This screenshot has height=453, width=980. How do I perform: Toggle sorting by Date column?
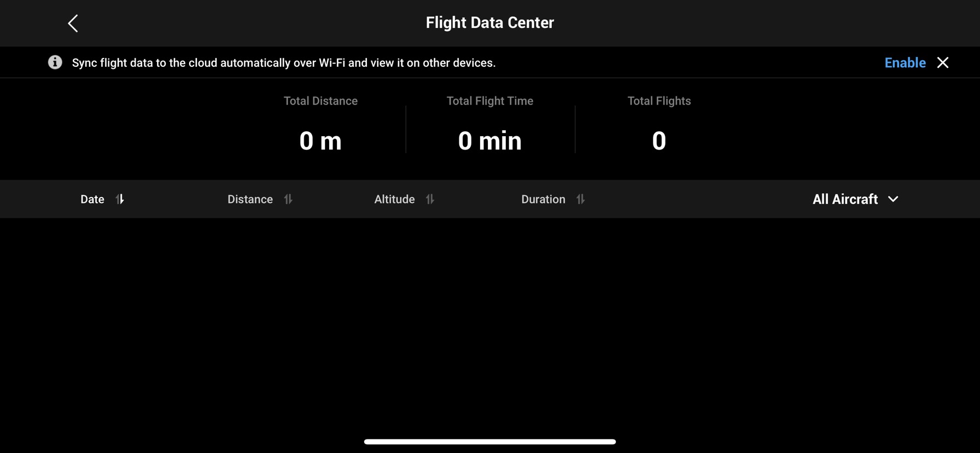pyautogui.click(x=92, y=199)
